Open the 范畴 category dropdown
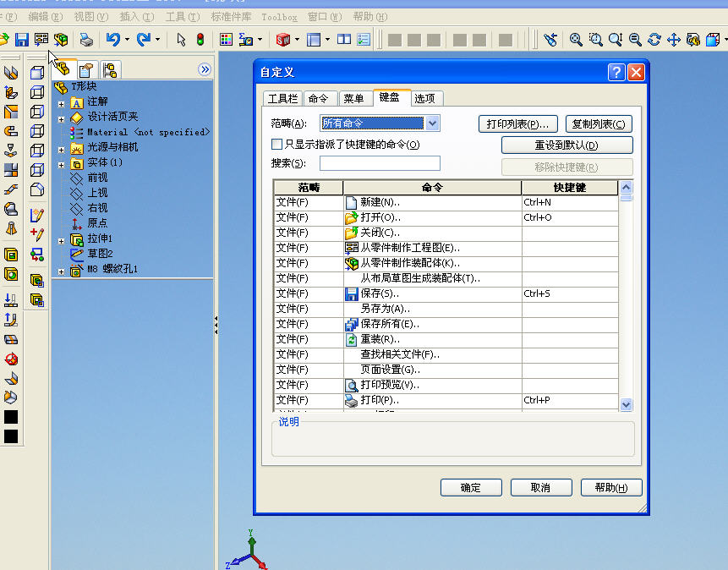Screen dimensions: 728x570 tap(433, 123)
